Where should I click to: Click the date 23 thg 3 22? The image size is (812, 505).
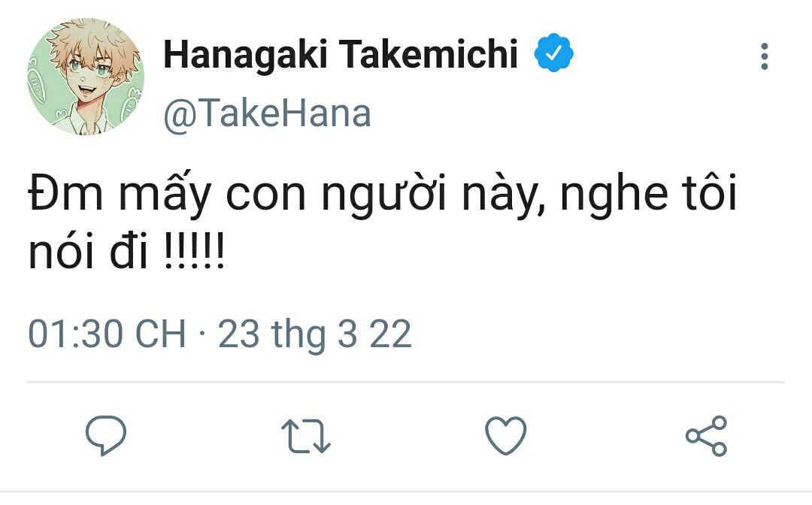[x=315, y=334]
